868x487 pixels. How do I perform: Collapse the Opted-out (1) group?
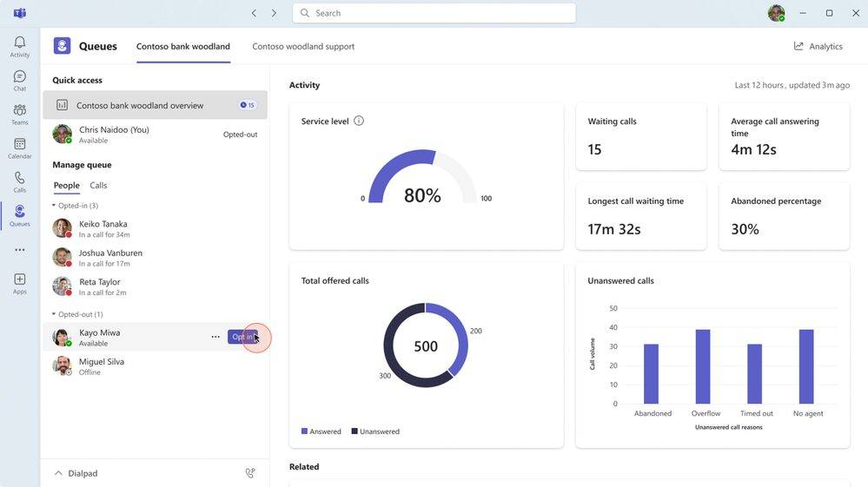tap(54, 314)
